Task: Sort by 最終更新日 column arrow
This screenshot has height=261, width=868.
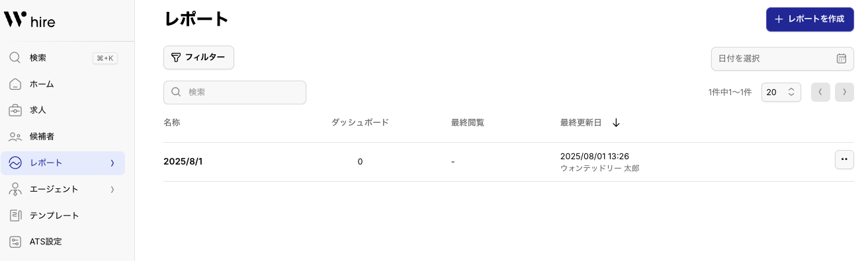Action: coord(616,123)
